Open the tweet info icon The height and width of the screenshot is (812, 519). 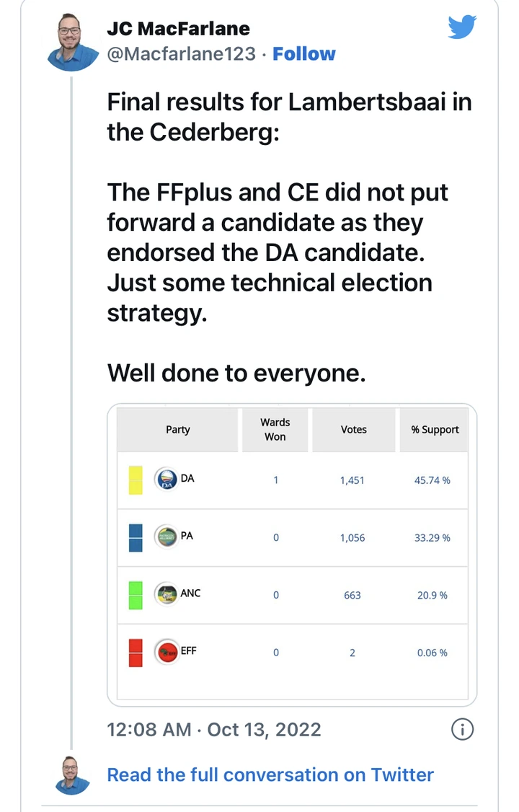coord(462,729)
